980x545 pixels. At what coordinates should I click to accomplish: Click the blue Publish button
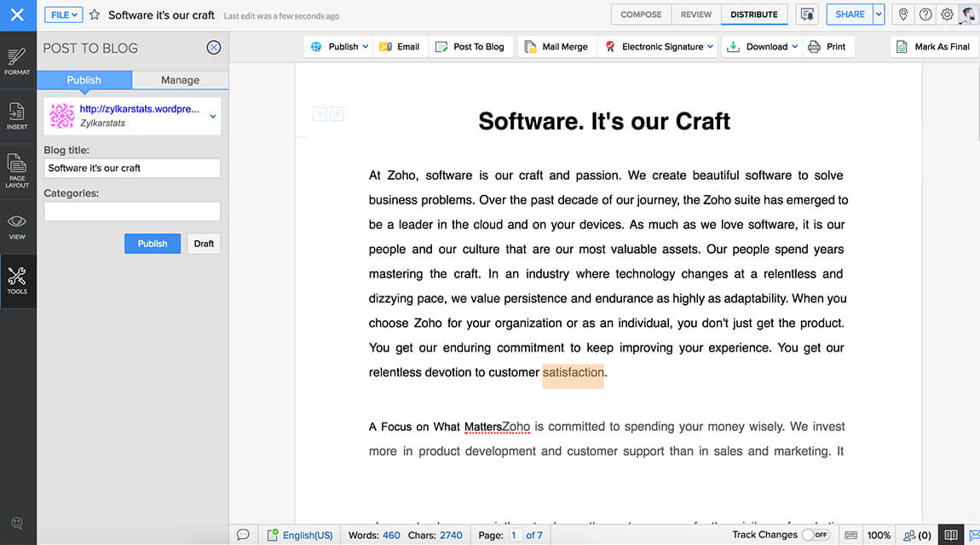pos(153,244)
